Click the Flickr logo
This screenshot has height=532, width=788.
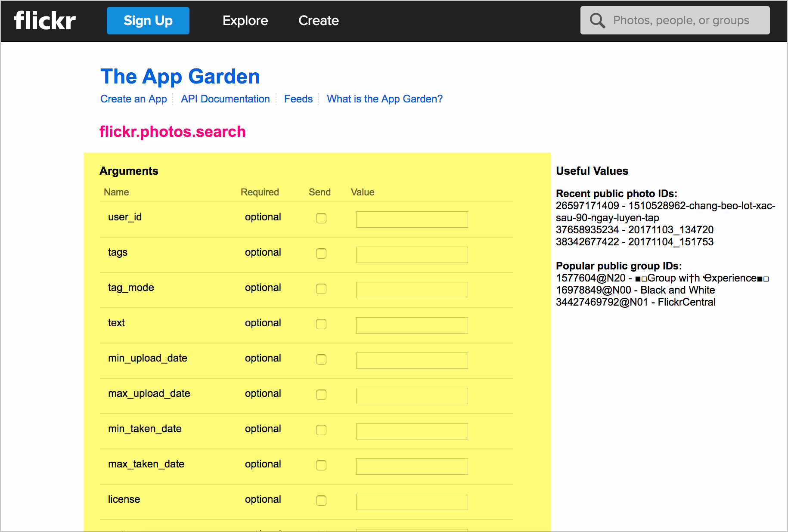pyautogui.click(x=45, y=21)
